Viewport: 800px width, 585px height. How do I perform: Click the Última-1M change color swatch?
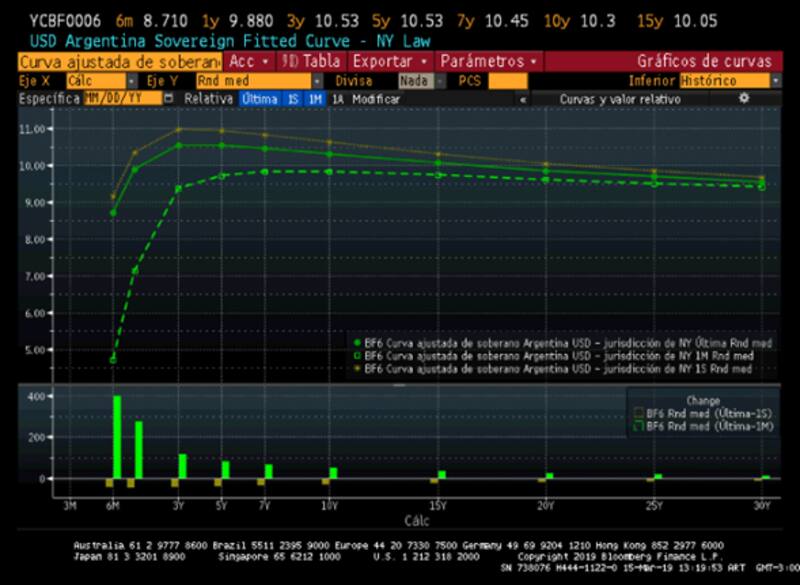click(x=636, y=426)
